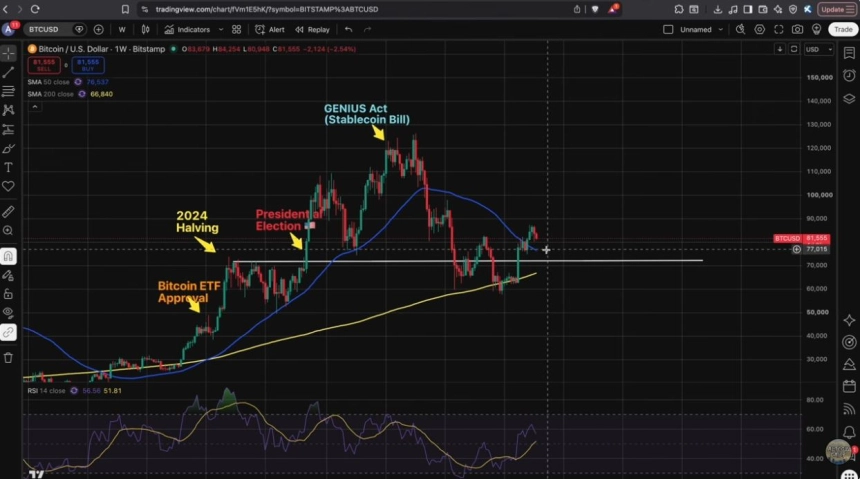The width and height of the screenshot is (860, 479).
Task: Open the forecasting and measurement tools
Action: [x=8, y=129]
